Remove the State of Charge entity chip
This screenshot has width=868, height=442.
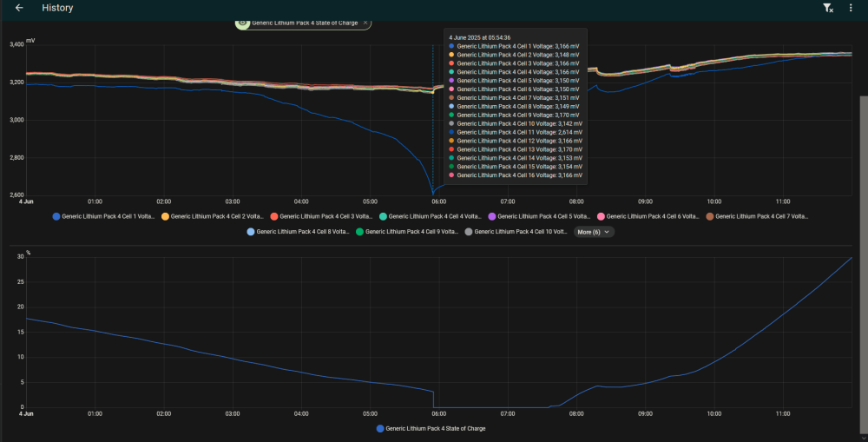tap(365, 23)
